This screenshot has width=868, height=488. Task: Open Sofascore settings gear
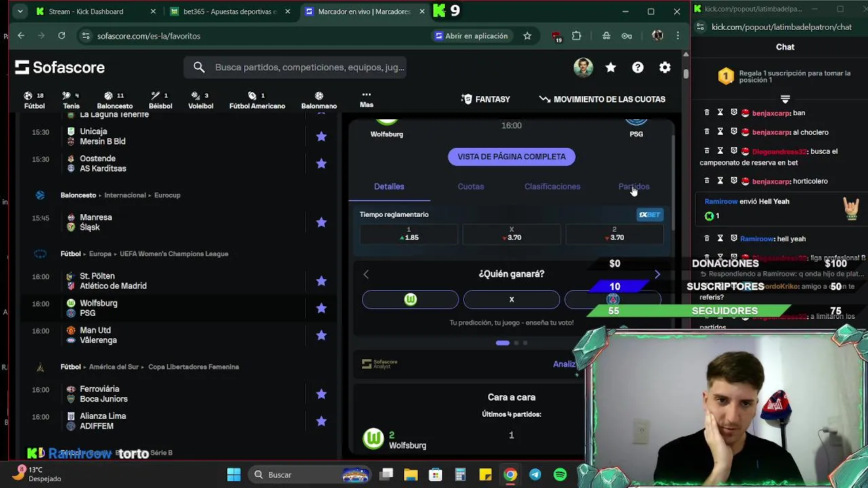click(665, 67)
